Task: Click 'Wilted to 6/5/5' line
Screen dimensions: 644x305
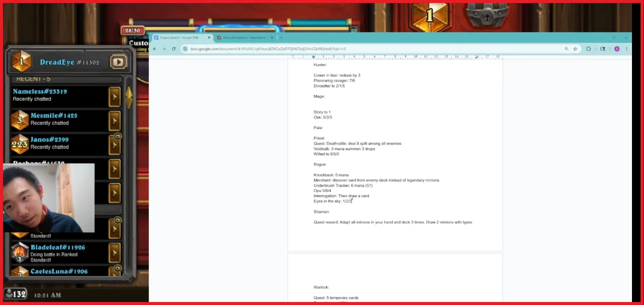Action: pyautogui.click(x=326, y=154)
